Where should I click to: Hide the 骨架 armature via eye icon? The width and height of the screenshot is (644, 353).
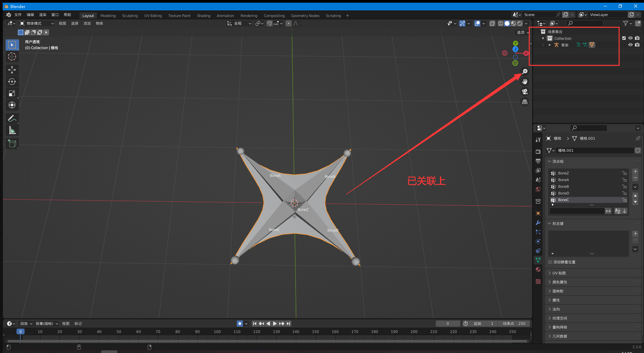(630, 45)
